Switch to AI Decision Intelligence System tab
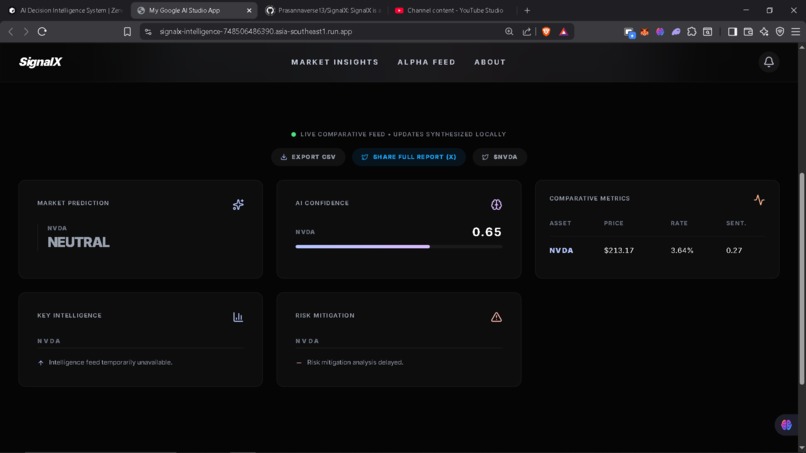Screen dimensions: 806x453 (x=66, y=10)
